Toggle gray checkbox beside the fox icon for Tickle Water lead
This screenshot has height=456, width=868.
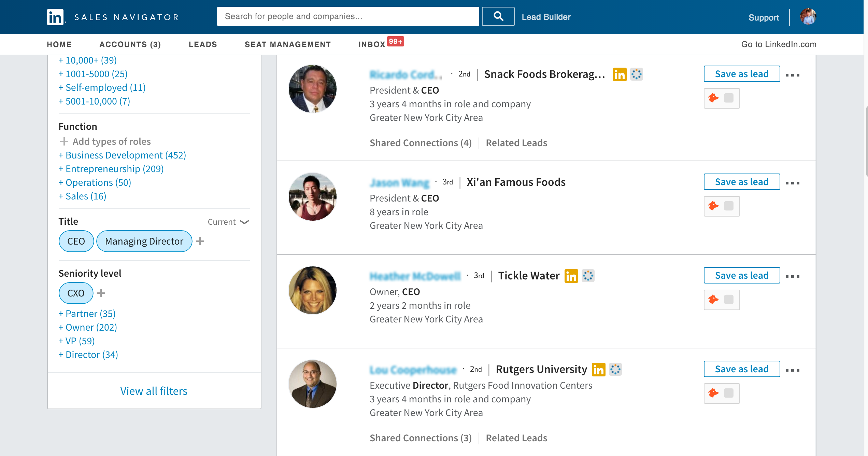tap(729, 300)
